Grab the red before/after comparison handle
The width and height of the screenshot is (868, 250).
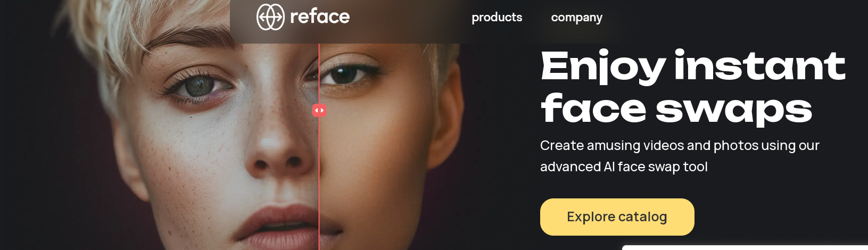tap(319, 111)
